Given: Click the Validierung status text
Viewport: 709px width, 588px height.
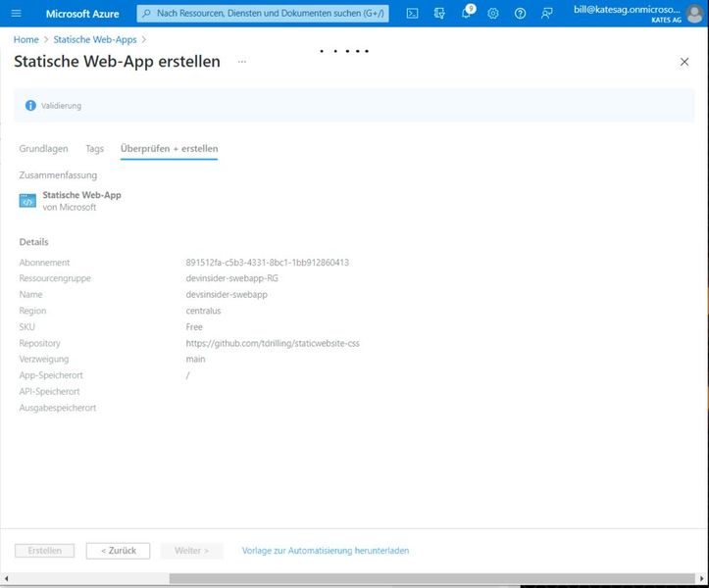Looking at the screenshot, I should click(x=61, y=106).
